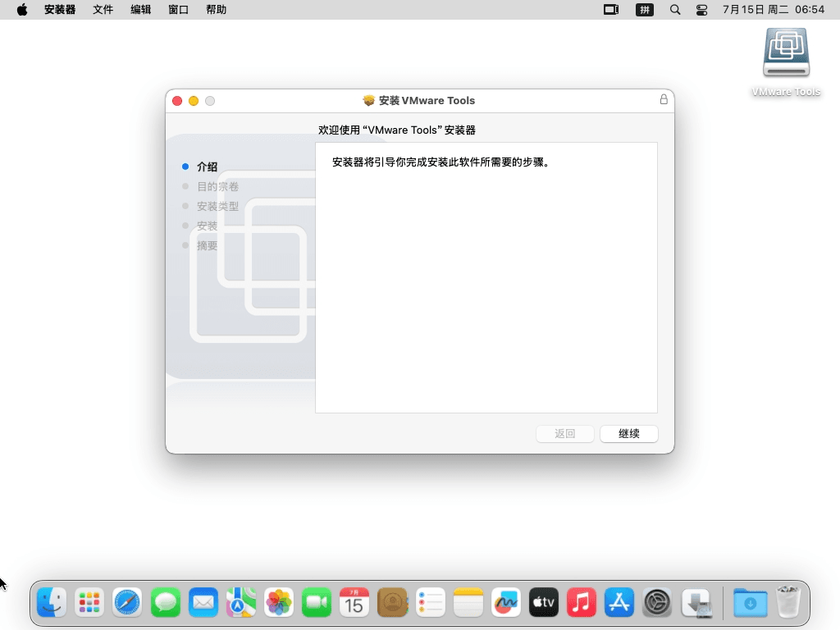
Task: Click the lock icon in installer title bar
Action: pos(664,100)
